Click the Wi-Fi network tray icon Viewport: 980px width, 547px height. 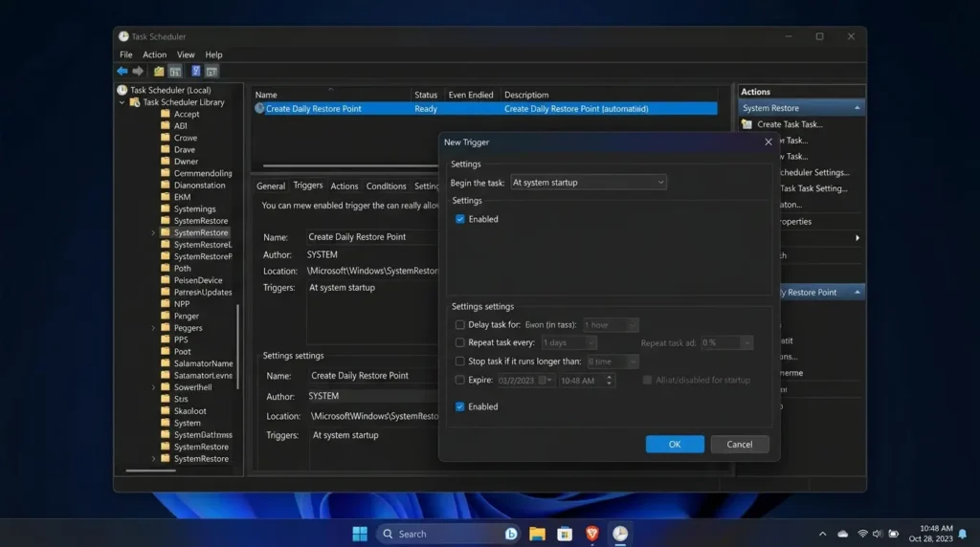pyautogui.click(x=862, y=534)
